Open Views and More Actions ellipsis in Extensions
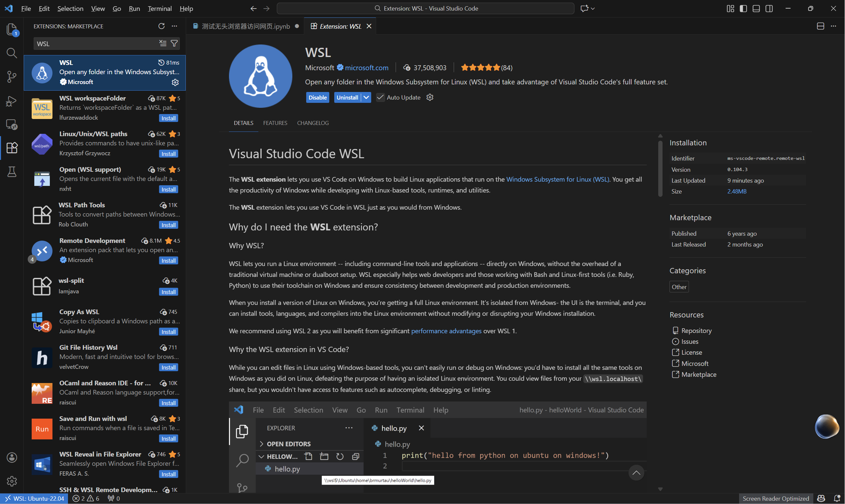 click(174, 26)
